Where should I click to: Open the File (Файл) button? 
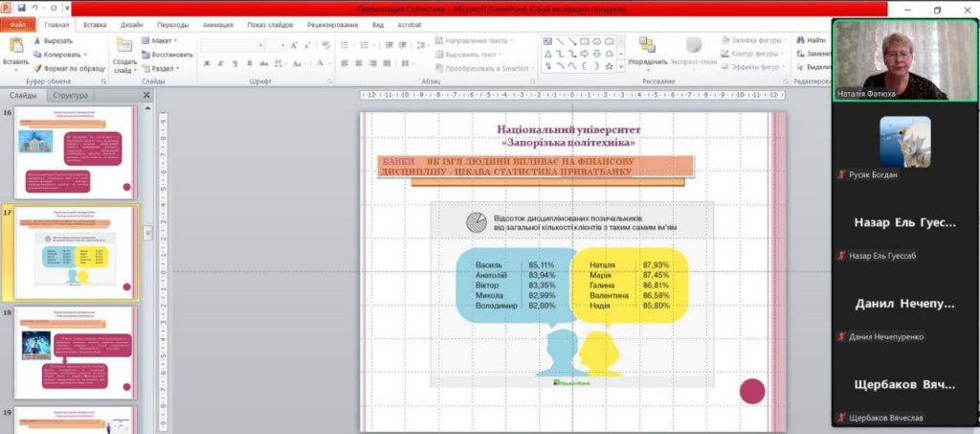coord(18,24)
